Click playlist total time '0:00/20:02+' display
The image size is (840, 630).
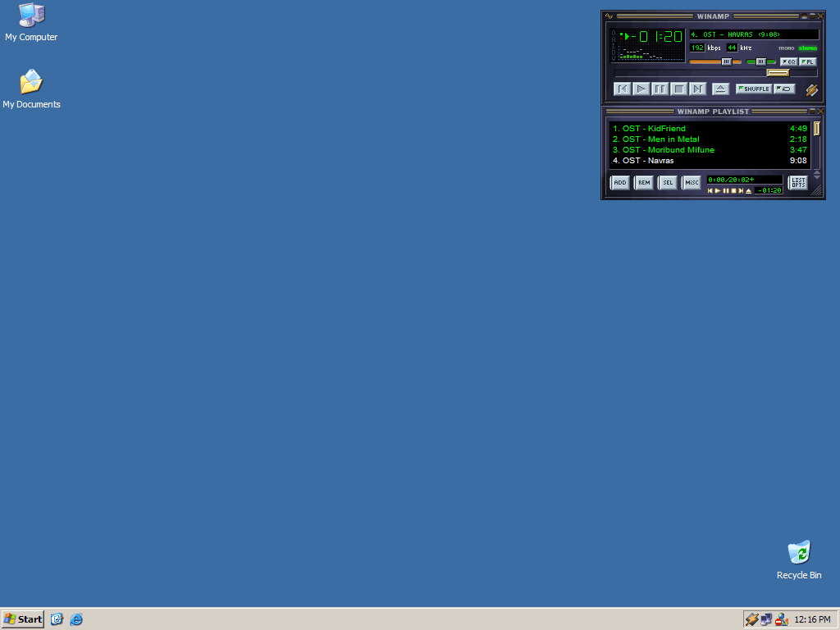tap(745, 180)
